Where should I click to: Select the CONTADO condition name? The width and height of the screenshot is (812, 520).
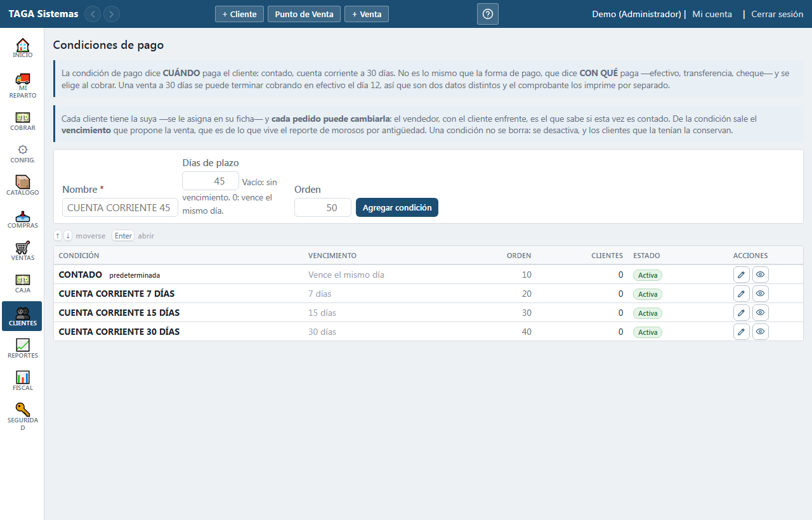click(x=81, y=275)
